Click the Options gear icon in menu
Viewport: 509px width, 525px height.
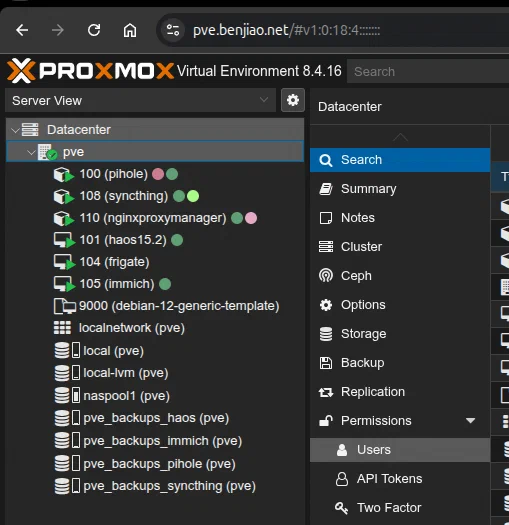[326, 305]
